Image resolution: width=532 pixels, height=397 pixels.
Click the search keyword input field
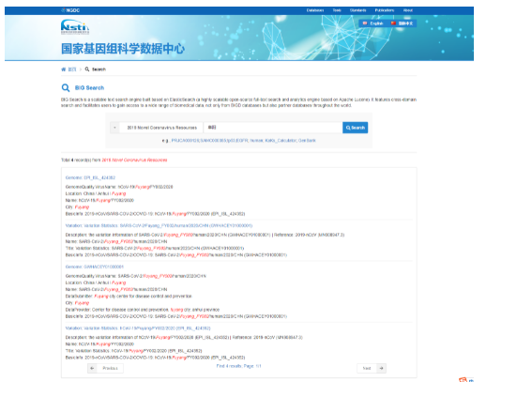click(x=273, y=128)
